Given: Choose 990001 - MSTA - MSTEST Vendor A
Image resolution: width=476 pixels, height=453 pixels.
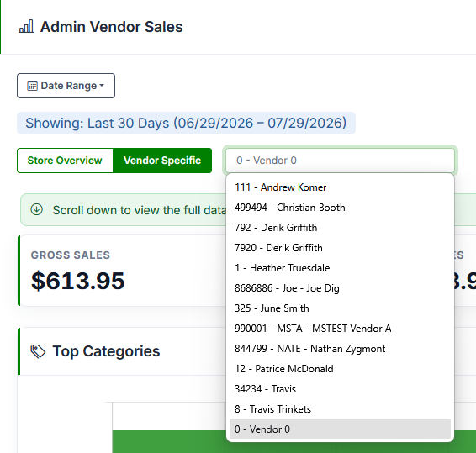Looking at the screenshot, I should point(340,329).
